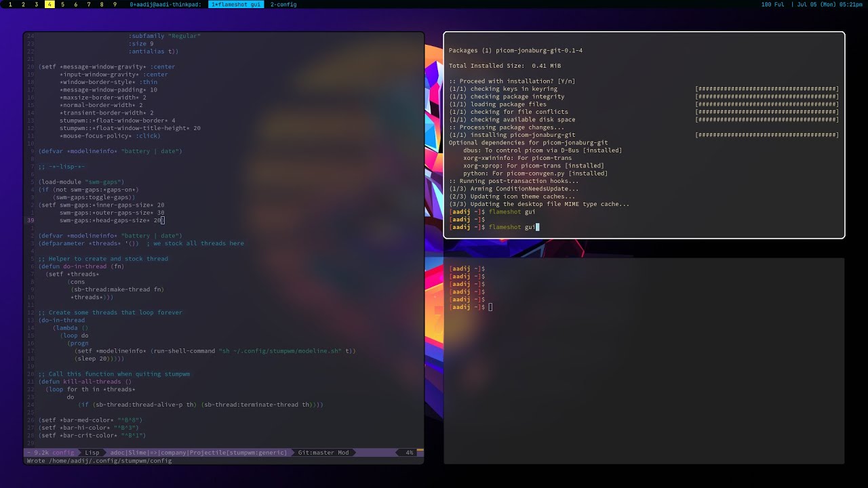Select the 2-config window entry
Viewport: 868px width, 488px height.
pyautogui.click(x=283, y=4)
